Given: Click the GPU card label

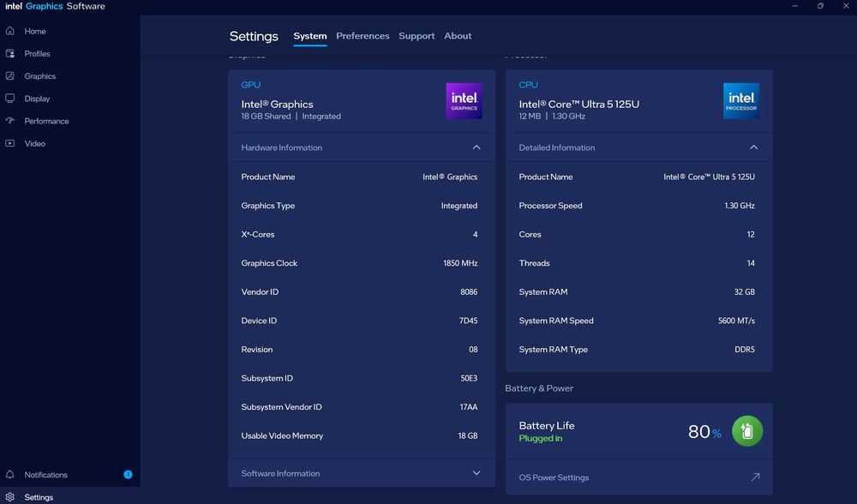Looking at the screenshot, I should [251, 85].
